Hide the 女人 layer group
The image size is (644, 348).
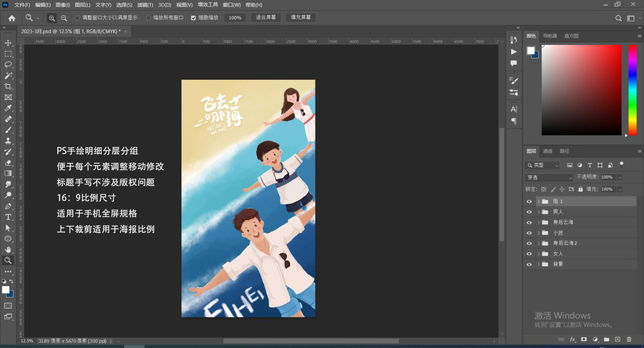click(x=529, y=254)
